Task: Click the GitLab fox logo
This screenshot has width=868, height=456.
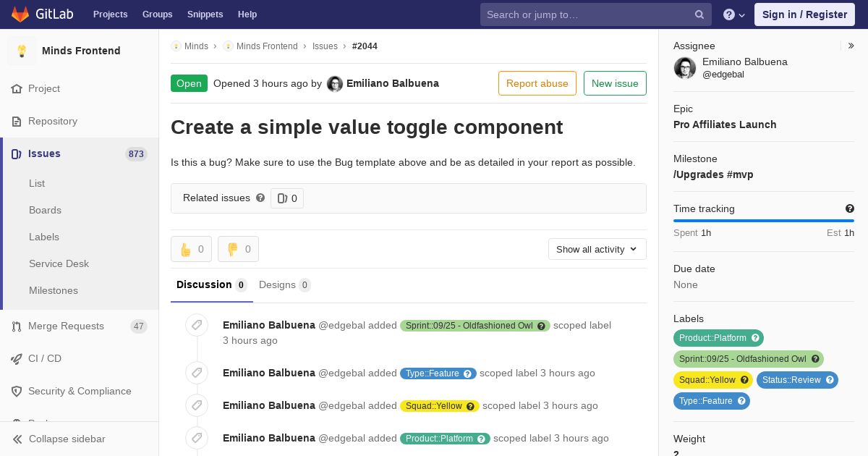Action: click(x=20, y=14)
